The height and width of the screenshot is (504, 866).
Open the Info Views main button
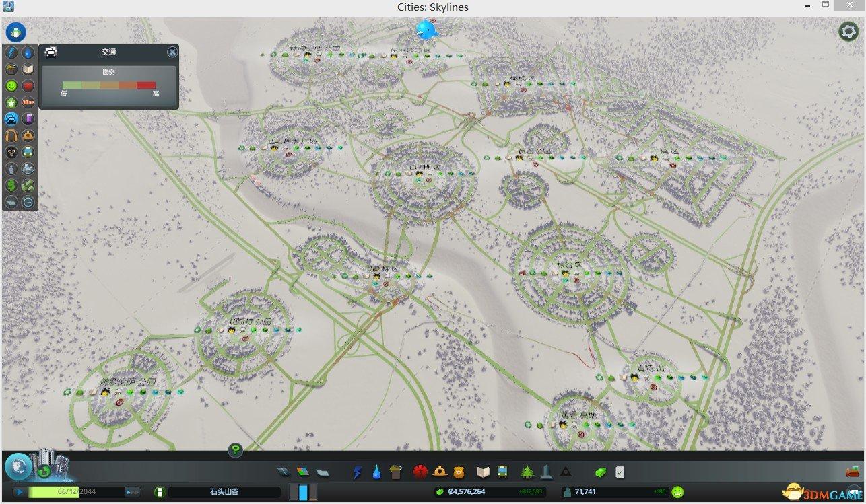pos(15,32)
